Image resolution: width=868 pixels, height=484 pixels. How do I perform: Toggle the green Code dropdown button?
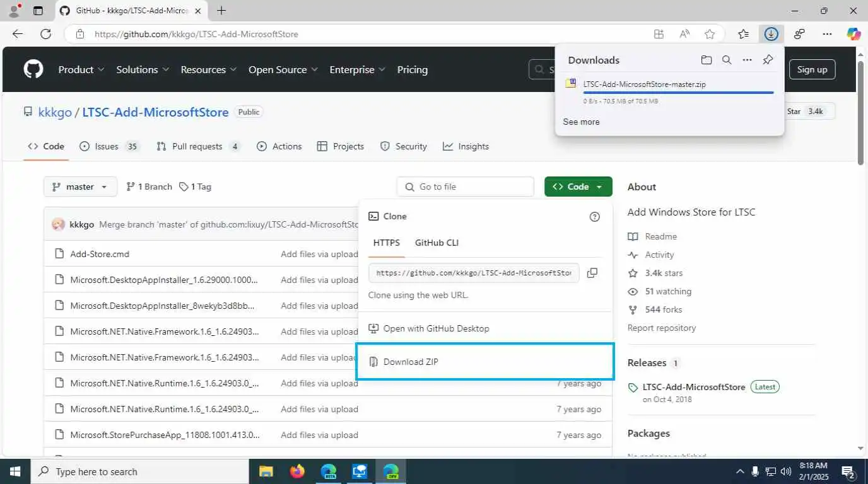[578, 187]
